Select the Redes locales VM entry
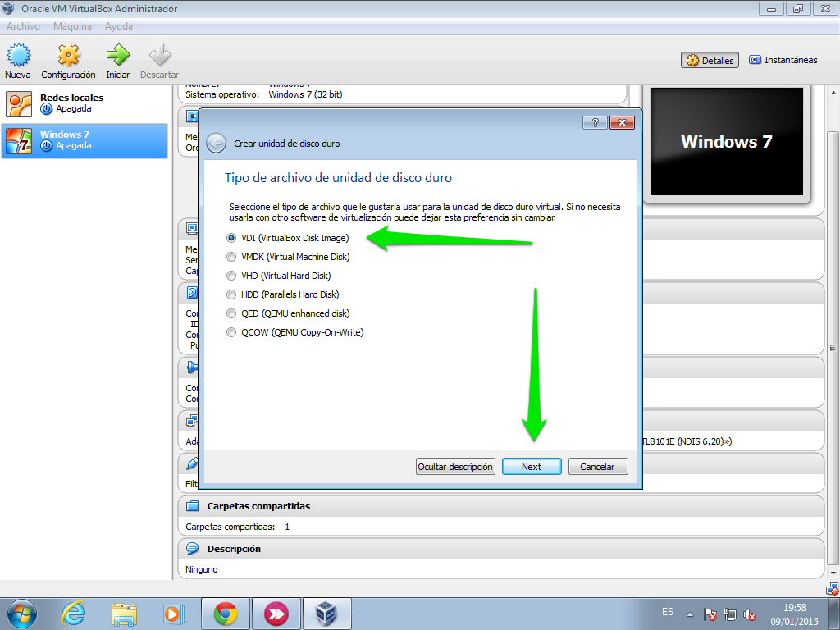840x630 pixels. (x=84, y=103)
